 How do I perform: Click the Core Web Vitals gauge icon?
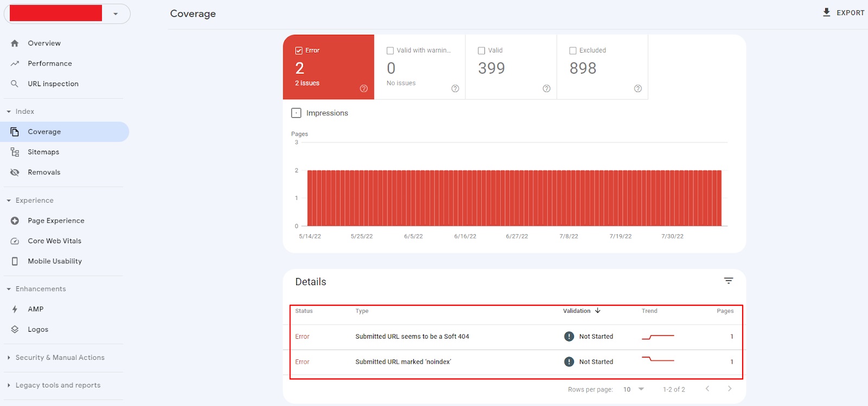[x=15, y=241]
